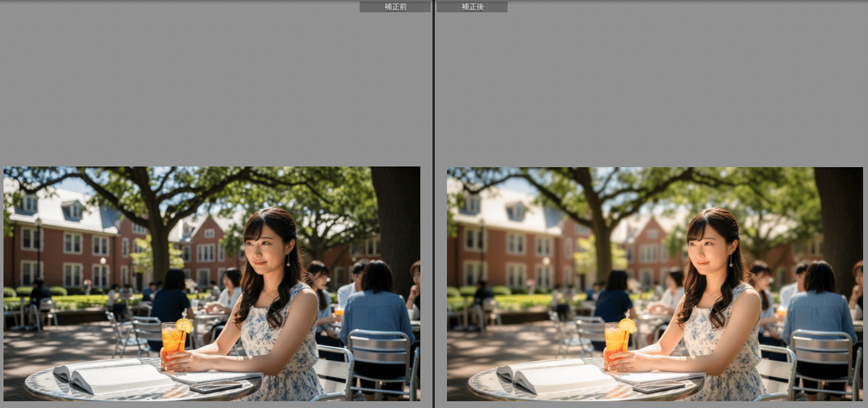Select the before (補正前) photo preview
The height and width of the screenshot is (408, 868).
(x=212, y=284)
